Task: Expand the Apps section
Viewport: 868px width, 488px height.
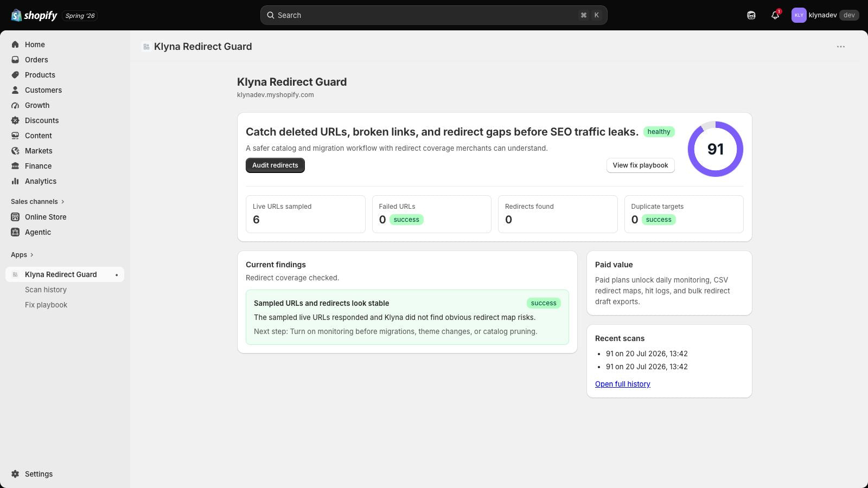Action: pyautogui.click(x=22, y=255)
